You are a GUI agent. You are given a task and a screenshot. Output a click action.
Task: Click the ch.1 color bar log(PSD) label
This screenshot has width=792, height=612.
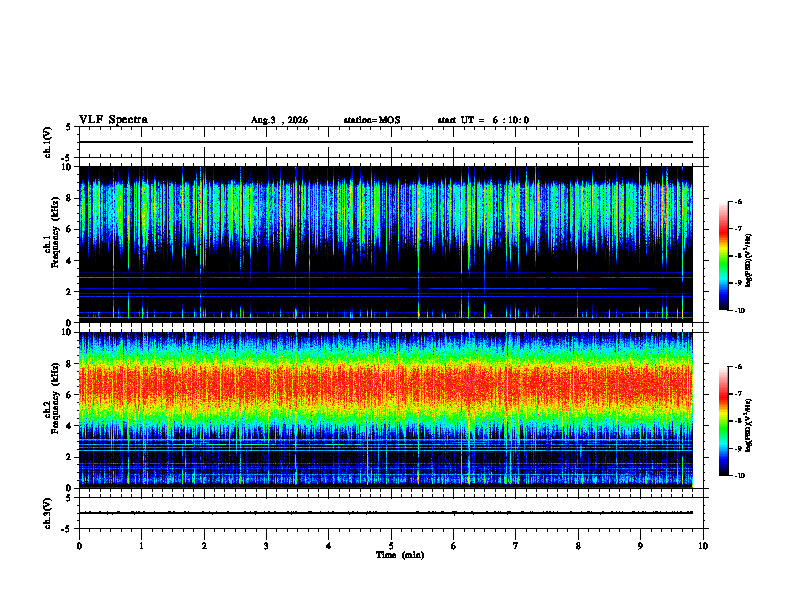pyautogui.click(x=749, y=260)
